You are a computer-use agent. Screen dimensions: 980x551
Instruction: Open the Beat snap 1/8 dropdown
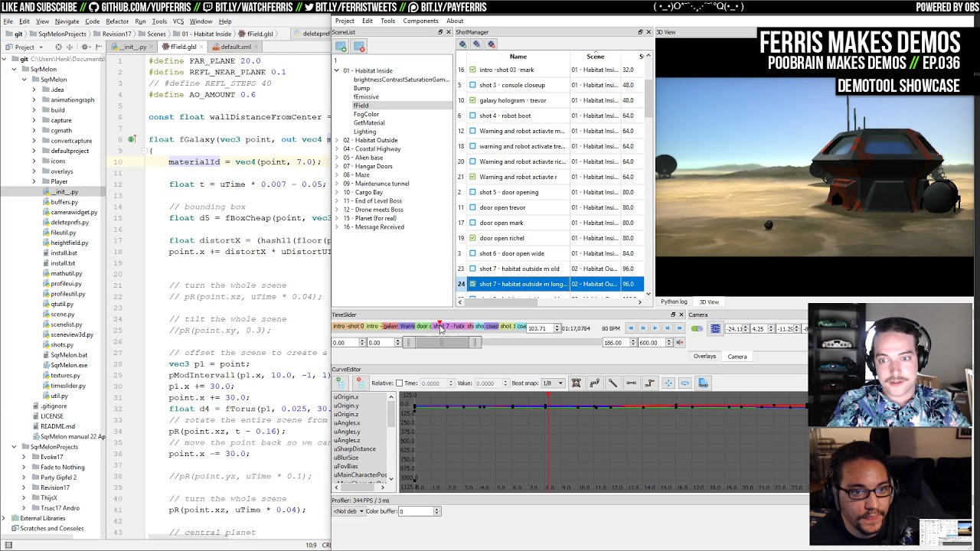pyautogui.click(x=553, y=383)
